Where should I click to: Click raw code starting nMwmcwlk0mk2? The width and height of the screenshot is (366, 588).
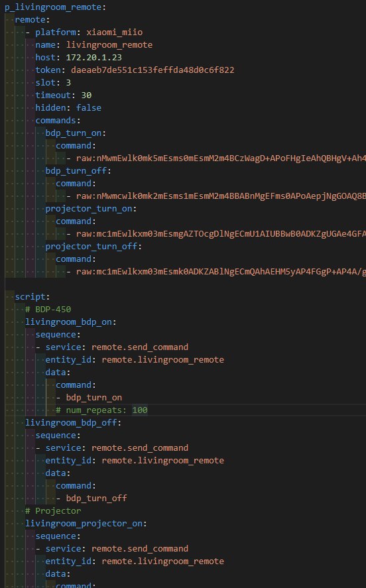[221, 196]
